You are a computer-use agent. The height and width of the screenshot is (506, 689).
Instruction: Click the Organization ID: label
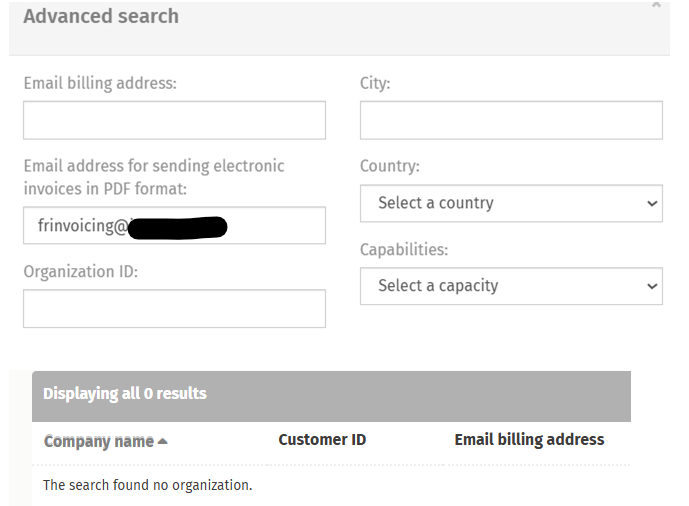point(81,271)
